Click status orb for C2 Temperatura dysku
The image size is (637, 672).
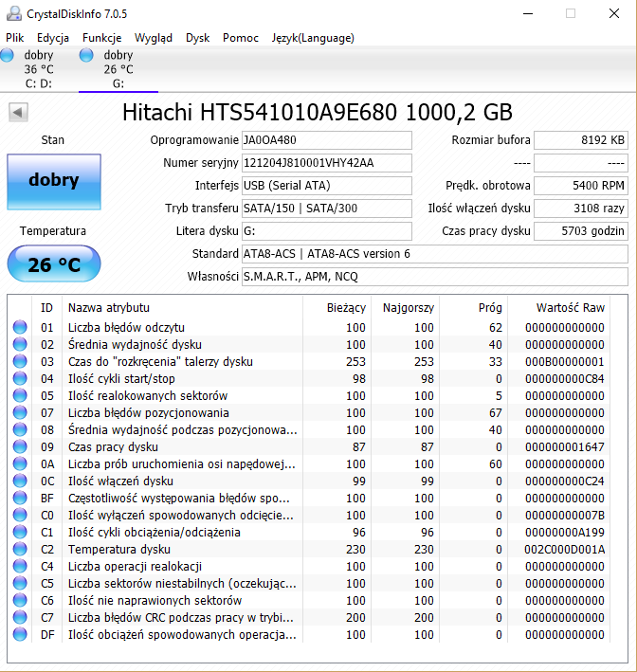tap(20, 550)
